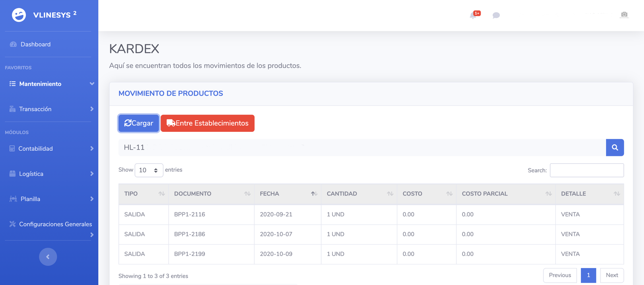
Task: Open the Show entries count dropdown
Action: [149, 170]
